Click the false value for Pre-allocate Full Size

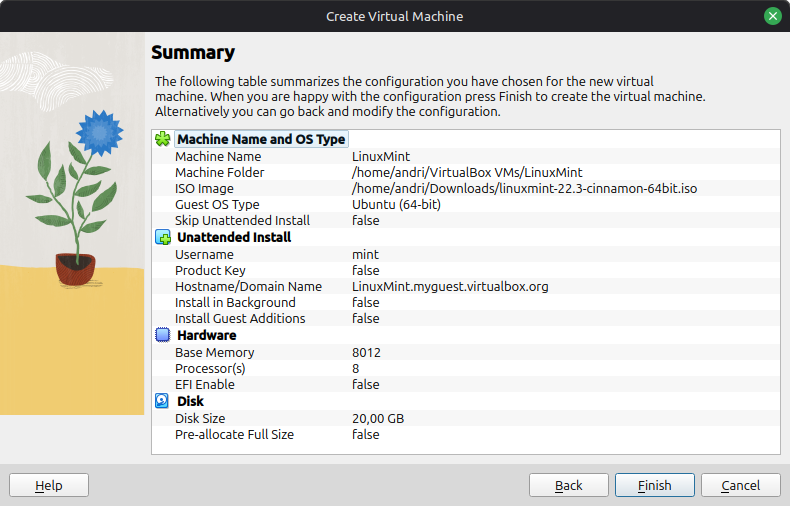point(366,434)
